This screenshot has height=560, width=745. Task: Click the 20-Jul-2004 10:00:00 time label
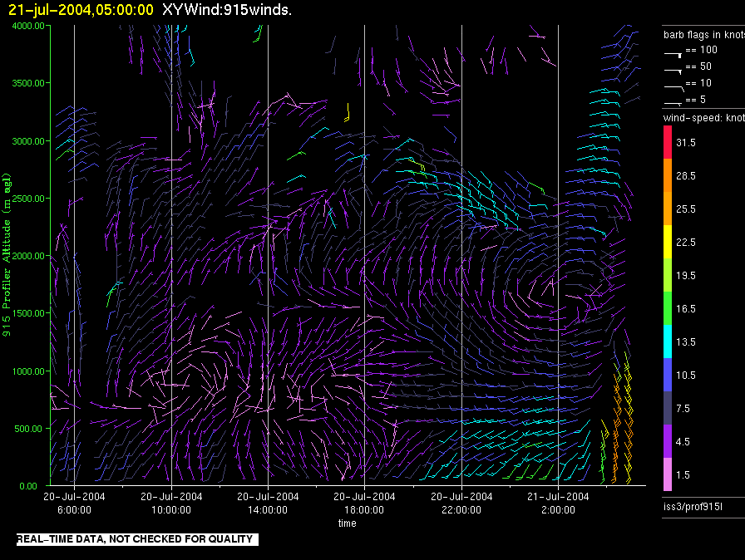pyautogui.click(x=171, y=503)
